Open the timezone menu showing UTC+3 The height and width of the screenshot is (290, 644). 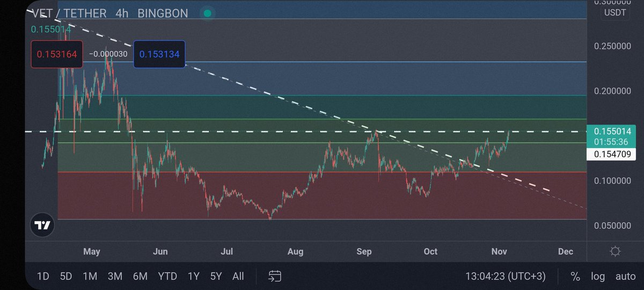pyautogui.click(x=506, y=277)
